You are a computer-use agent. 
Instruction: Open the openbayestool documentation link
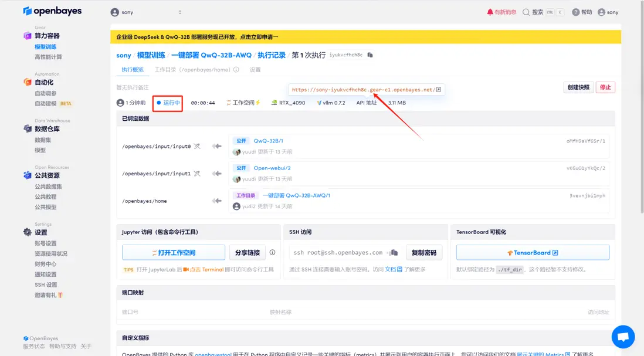pyautogui.click(x=213, y=354)
